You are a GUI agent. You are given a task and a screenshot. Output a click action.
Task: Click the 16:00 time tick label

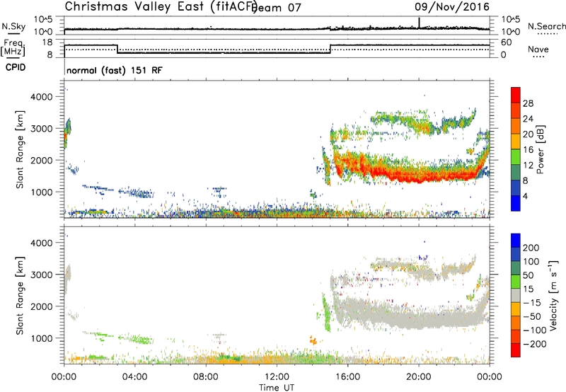click(347, 377)
